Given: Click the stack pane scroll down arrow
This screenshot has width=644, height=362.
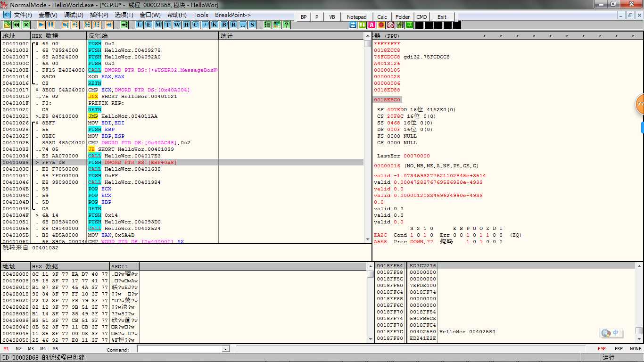Looking at the screenshot, I should (x=639, y=340).
